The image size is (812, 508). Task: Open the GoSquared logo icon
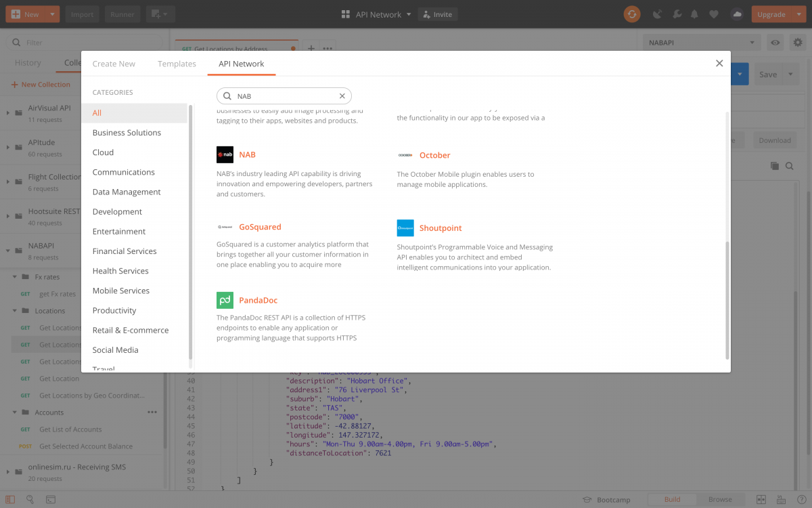tap(225, 227)
